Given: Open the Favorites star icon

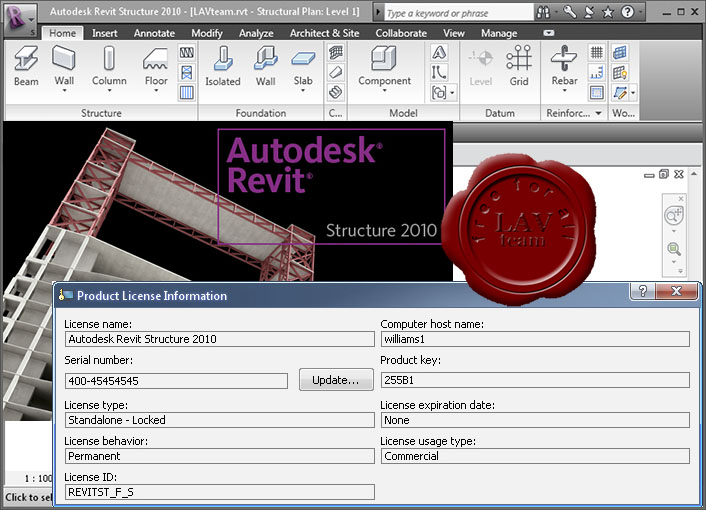Looking at the screenshot, I should (608, 12).
